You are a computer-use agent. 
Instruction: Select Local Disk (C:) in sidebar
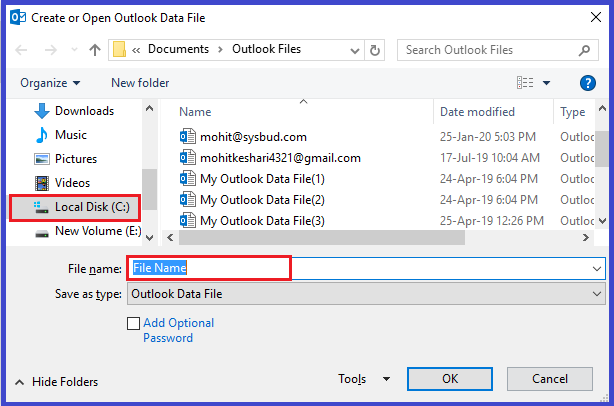click(75, 207)
